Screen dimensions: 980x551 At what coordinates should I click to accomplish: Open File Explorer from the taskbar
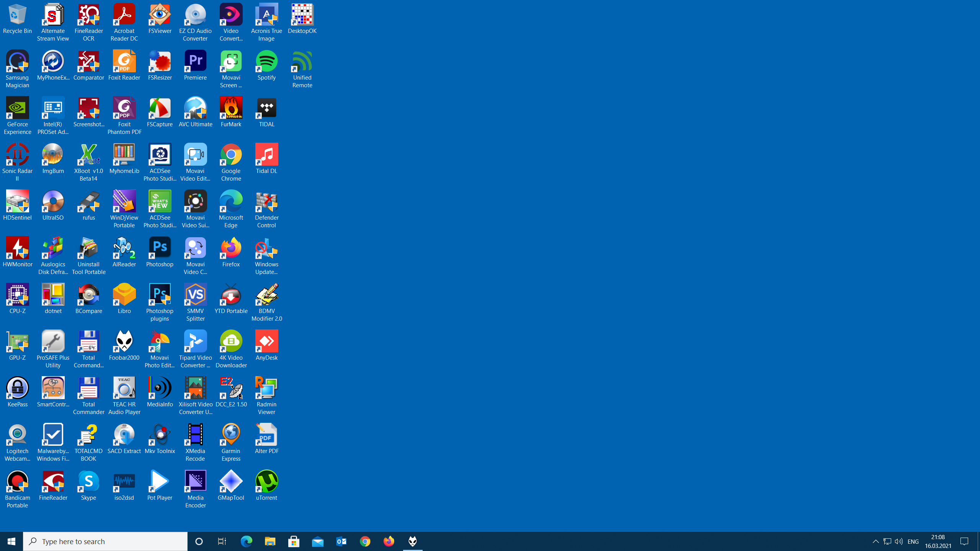[270, 541]
